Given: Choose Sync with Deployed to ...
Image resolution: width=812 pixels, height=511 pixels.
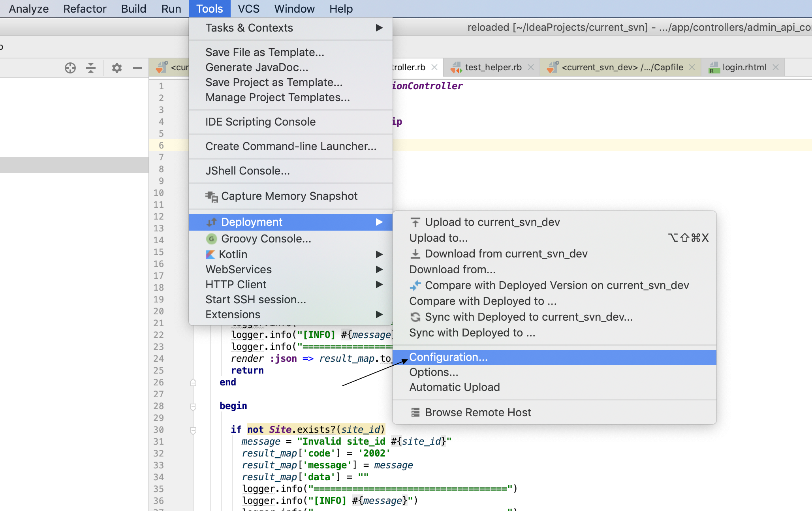Looking at the screenshot, I should (x=554, y=333).
